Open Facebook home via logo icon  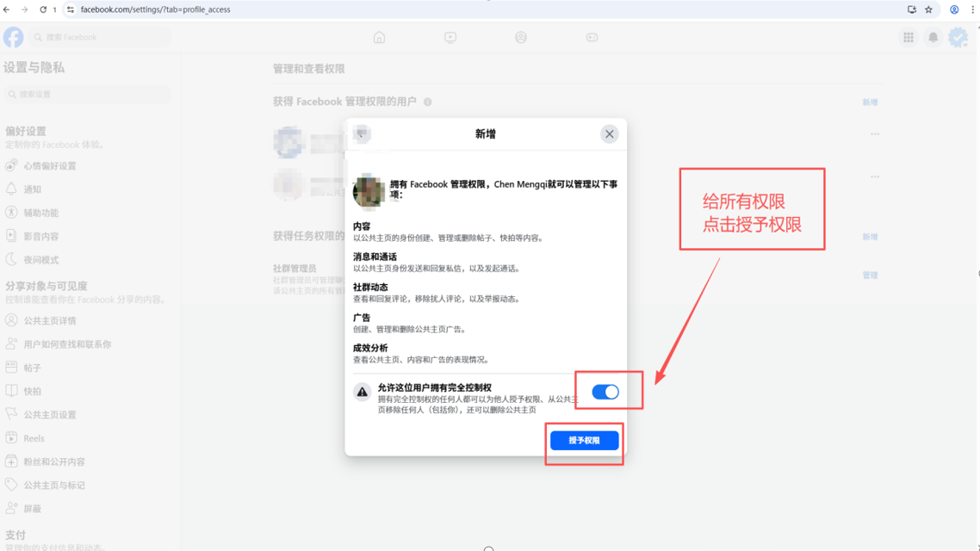pos(14,37)
